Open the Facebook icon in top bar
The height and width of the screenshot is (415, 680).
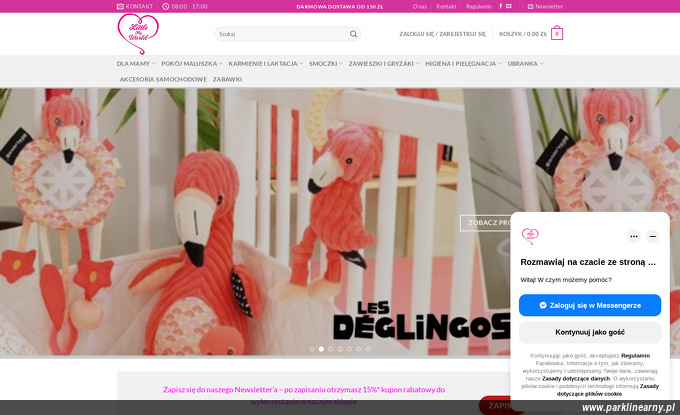500,6
